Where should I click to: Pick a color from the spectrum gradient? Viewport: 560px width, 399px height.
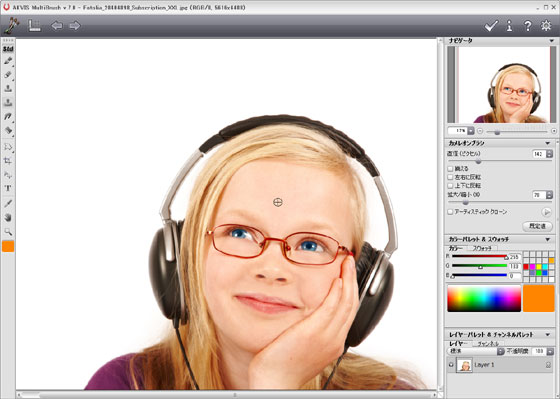pyautogui.click(x=484, y=298)
